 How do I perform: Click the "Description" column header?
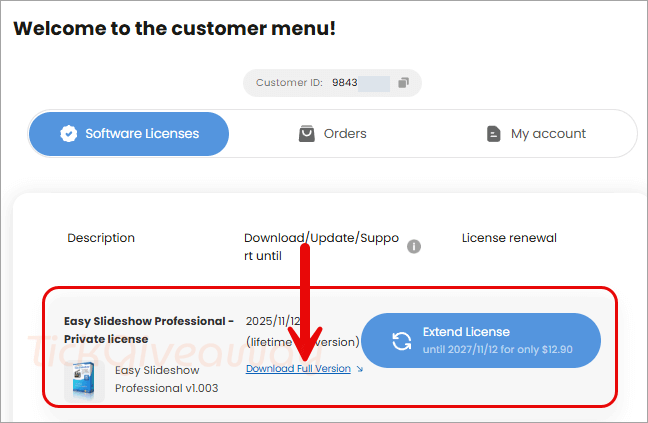[101, 238]
